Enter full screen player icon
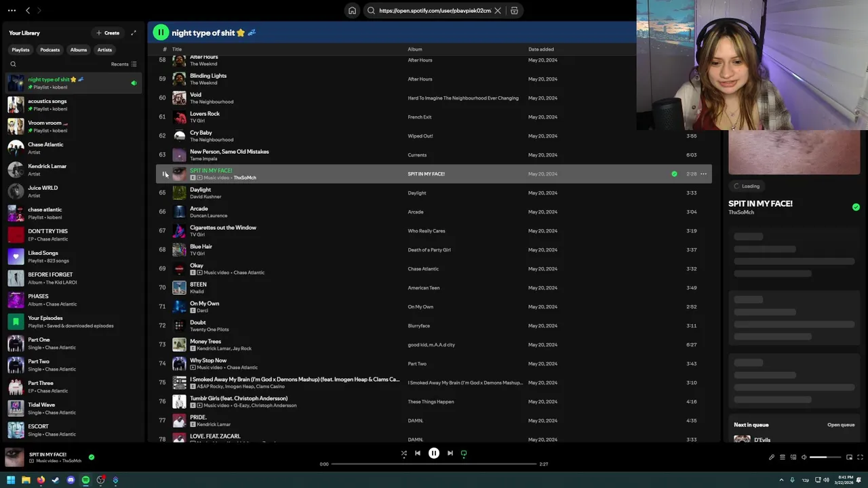 [x=861, y=457]
